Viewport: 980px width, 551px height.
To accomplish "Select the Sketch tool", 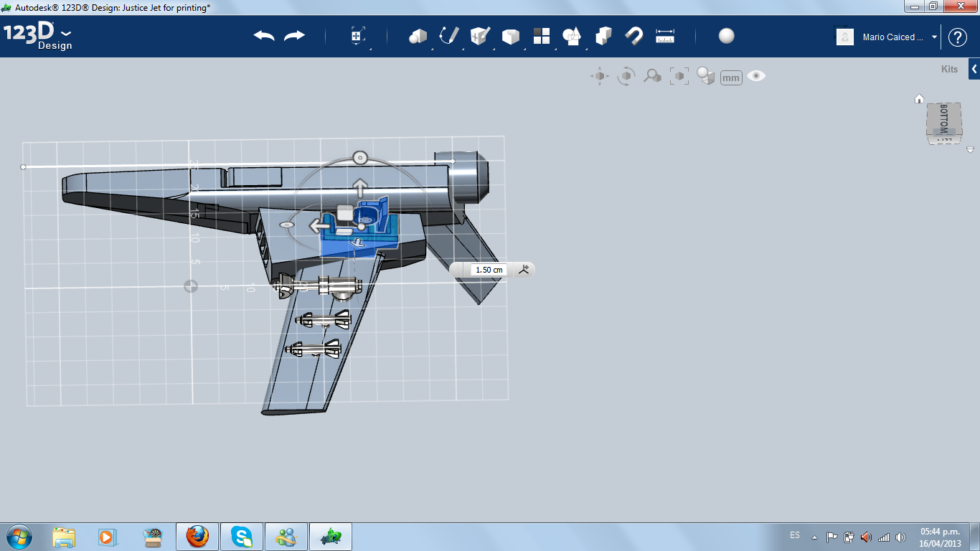I will (448, 36).
